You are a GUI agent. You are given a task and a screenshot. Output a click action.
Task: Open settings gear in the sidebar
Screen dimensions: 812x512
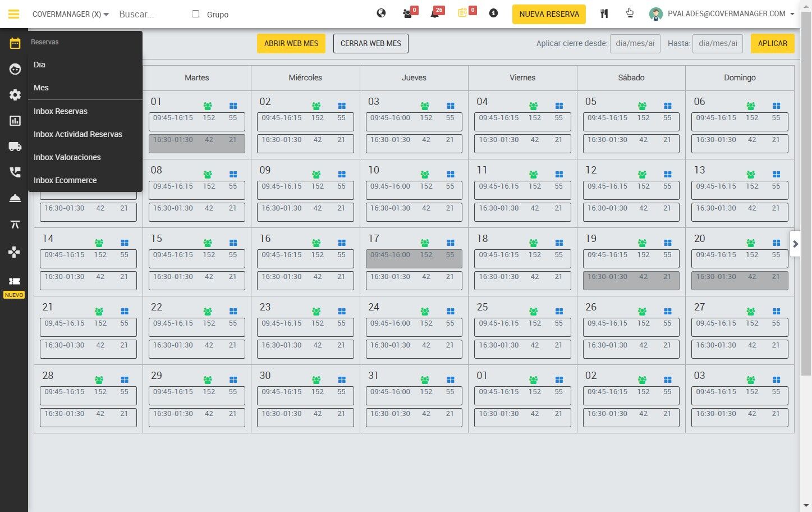[15, 95]
